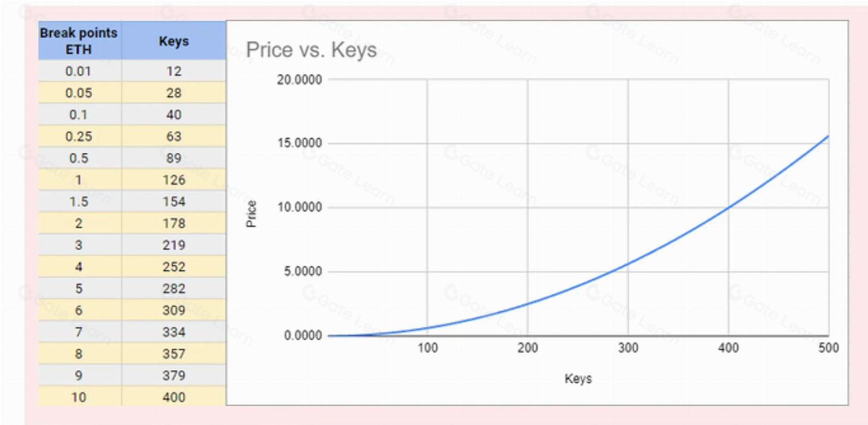Click the Keys cell showing 400
Screen dimensions: 868x425
pos(173,397)
